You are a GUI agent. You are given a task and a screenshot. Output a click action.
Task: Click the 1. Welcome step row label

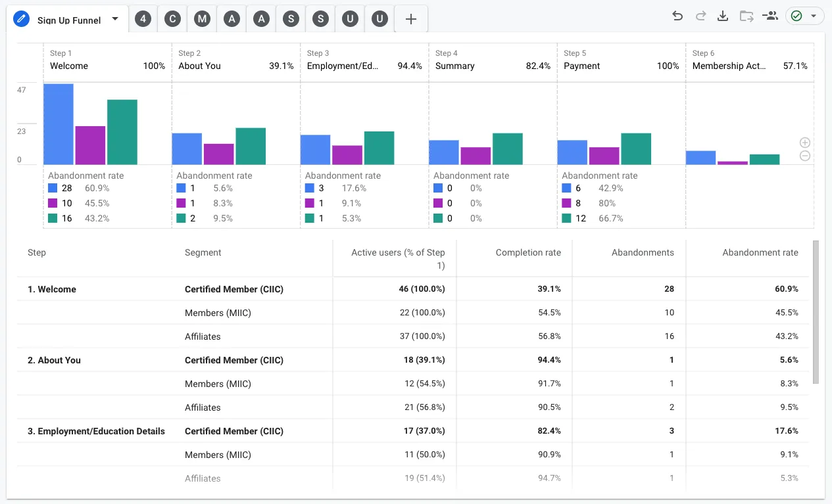coord(52,289)
